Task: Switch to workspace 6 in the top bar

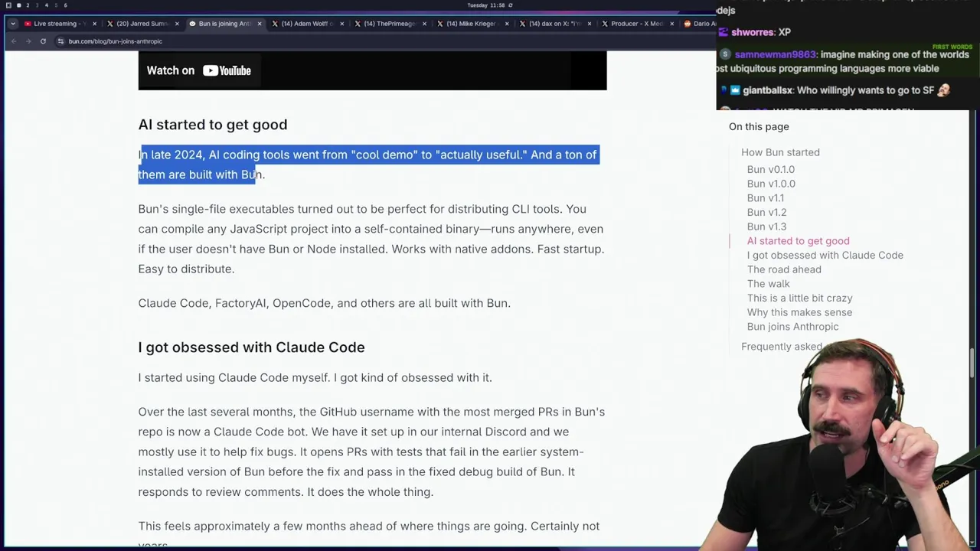Action: coord(65,5)
